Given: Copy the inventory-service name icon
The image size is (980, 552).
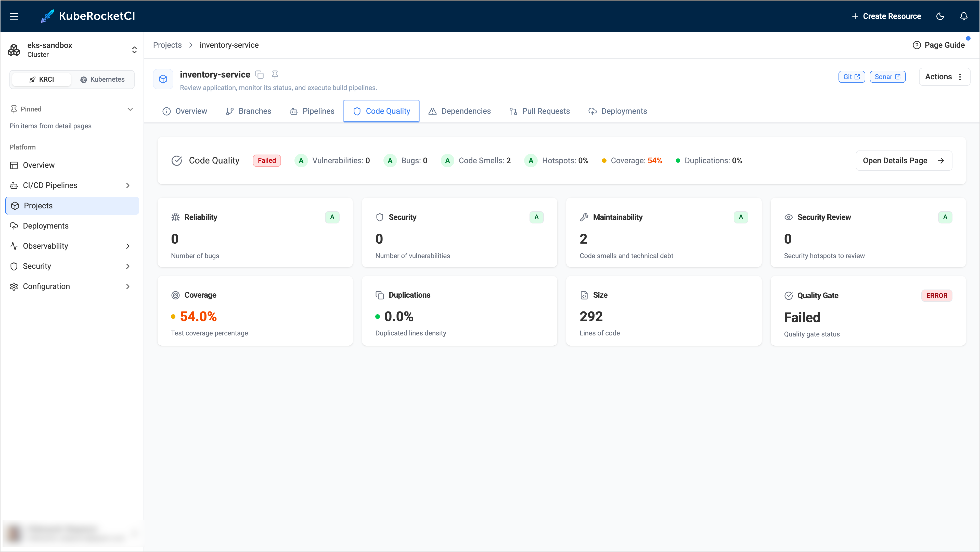Looking at the screenshot, I should click(x=260, y=75).
